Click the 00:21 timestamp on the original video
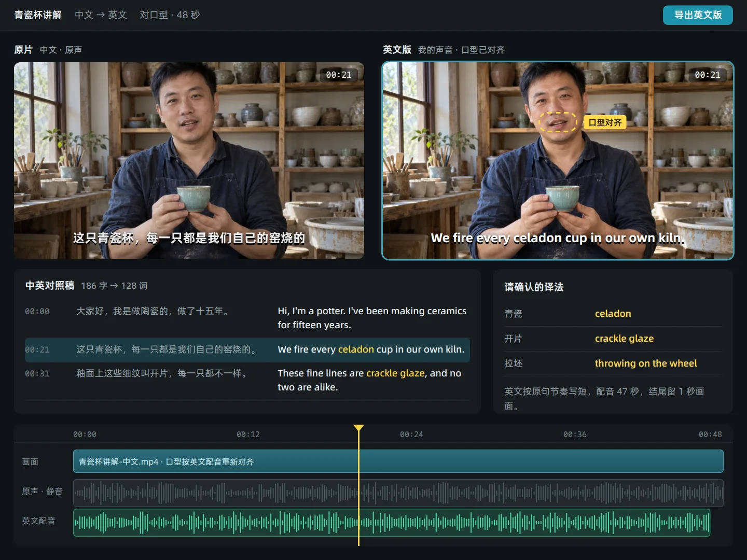The height and width of the screenshot is (560, 747). tap(339, 75)
